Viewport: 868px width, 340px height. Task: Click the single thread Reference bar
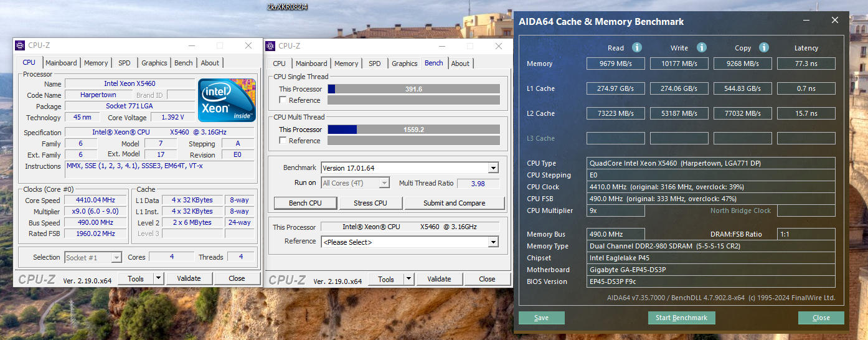413,100
